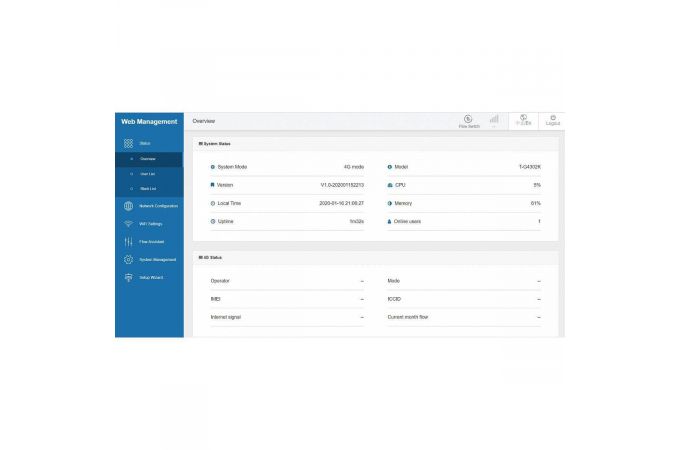Image resolution: width=680 pixels, height=450 pixels.
Task: Select Overview in the Status submenu
Action: point(147,159)
